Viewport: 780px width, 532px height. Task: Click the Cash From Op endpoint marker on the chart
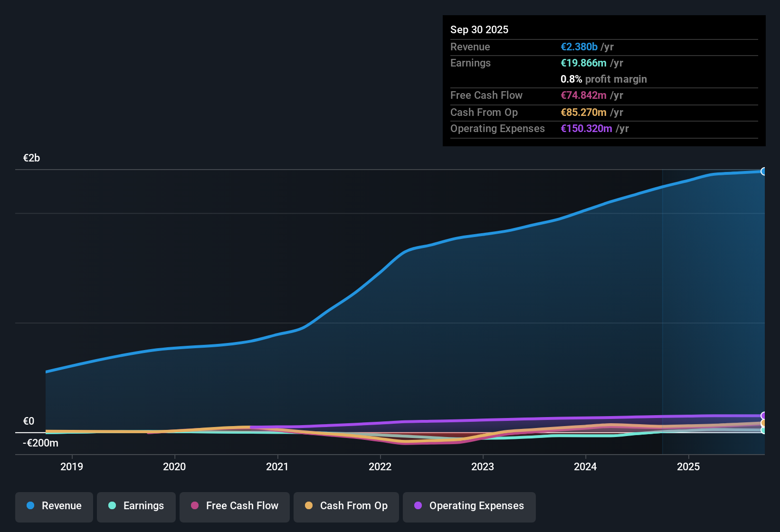click(x=763, y=422)
